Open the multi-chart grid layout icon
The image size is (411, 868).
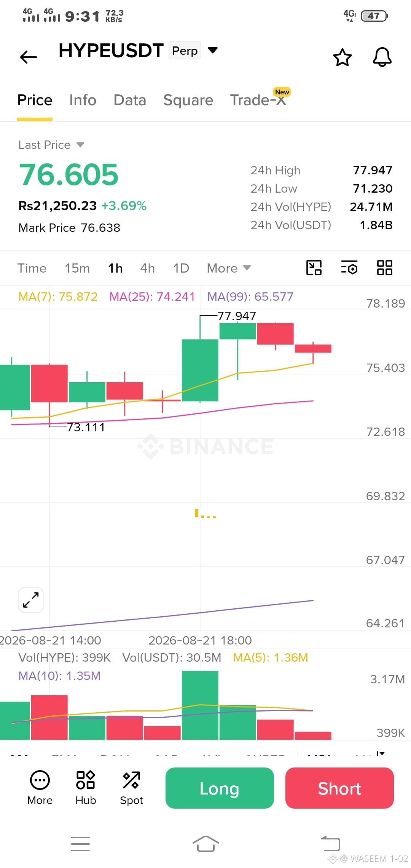pos(384,268)
